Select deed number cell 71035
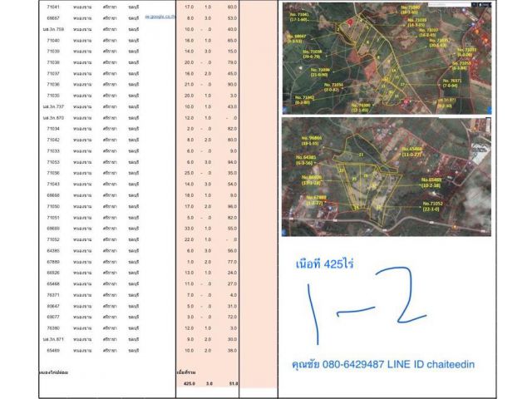The height and width of the screenshot is (399, 532). coord(53,96)
